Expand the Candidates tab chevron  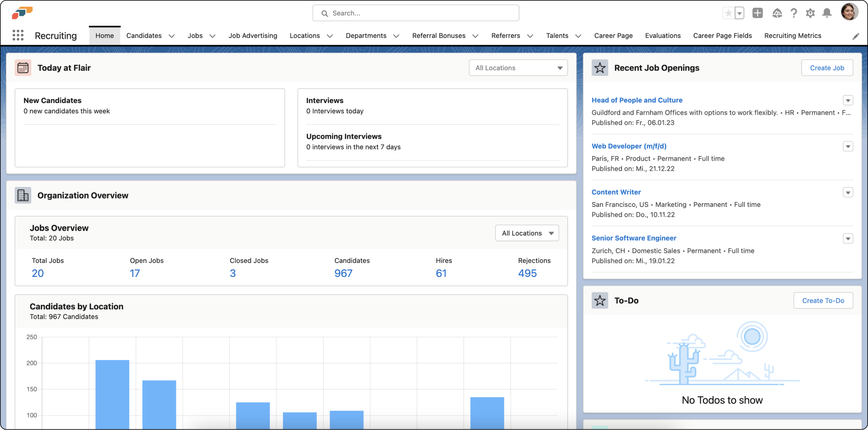point(172,36)
